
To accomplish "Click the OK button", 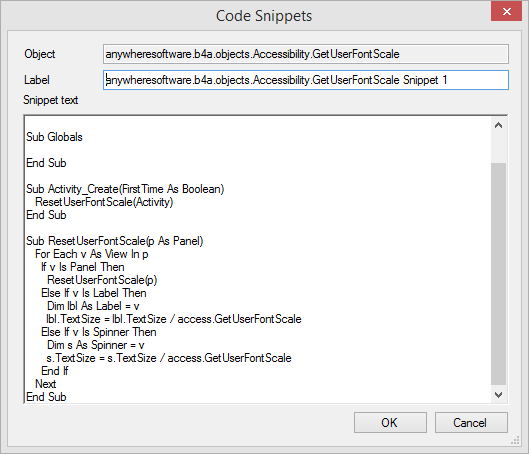I will pyautogui.click(x=390, y=422).
